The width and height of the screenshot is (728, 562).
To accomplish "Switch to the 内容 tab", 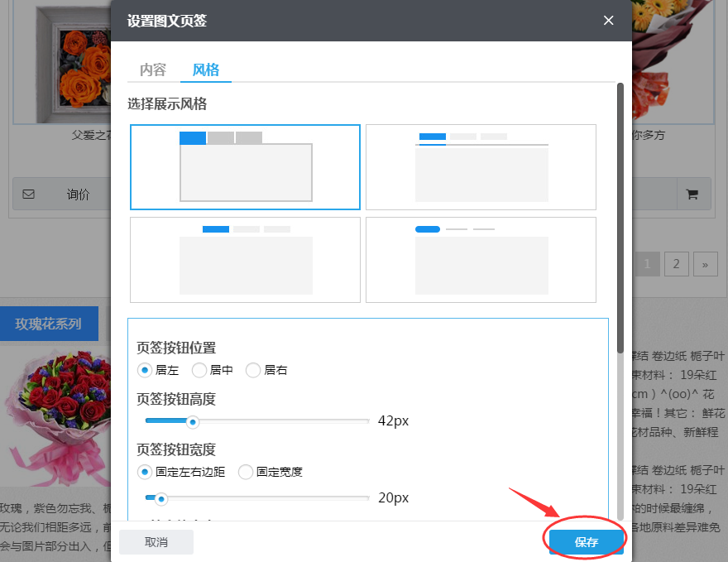I will point(152,70).
